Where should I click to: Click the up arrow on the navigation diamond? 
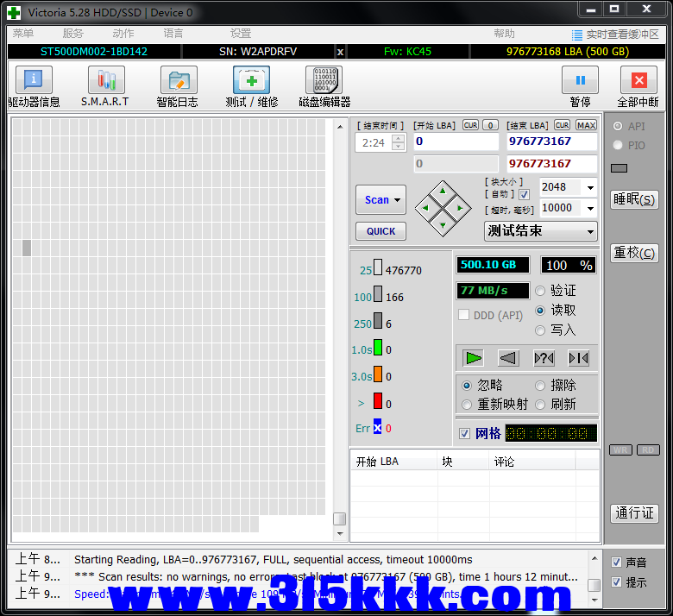pos(443,191)
